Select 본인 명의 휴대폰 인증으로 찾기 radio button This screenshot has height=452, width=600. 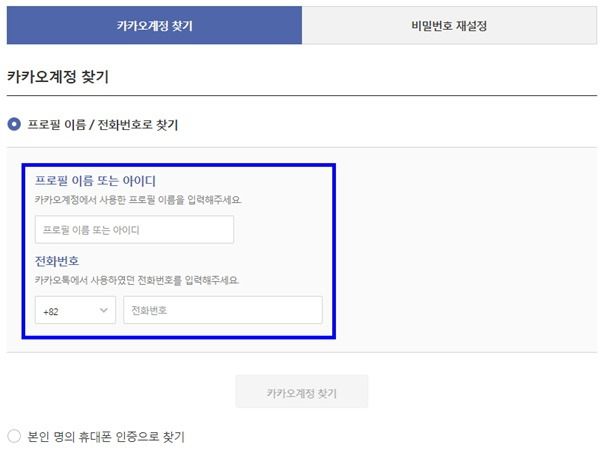click(x=14, y=436)
